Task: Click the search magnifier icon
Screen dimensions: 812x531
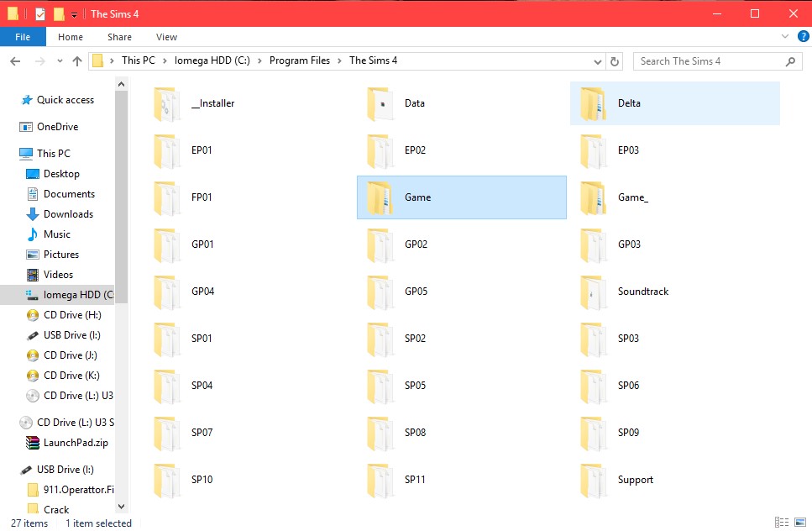Action: pyautogui.click(x=790, y=61)
